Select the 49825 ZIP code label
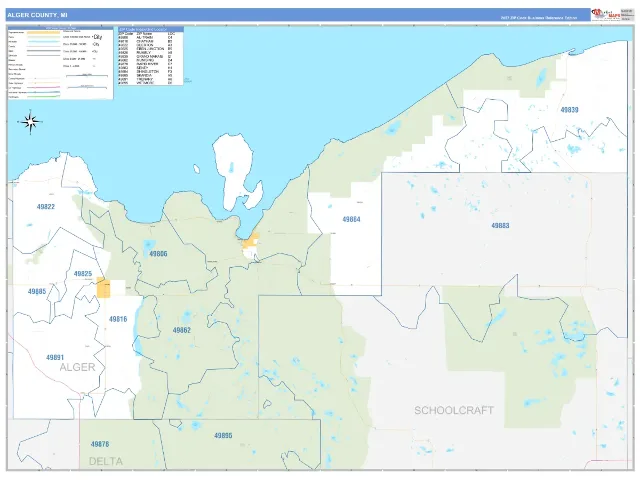 tap(83, 273)
